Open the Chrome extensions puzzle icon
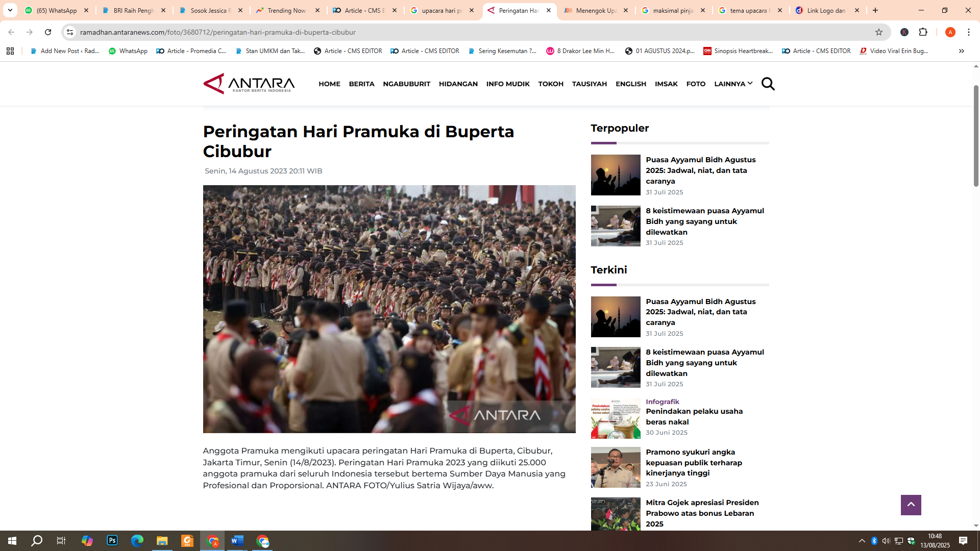This screenshot has height=551, width=980. (923, 32)
